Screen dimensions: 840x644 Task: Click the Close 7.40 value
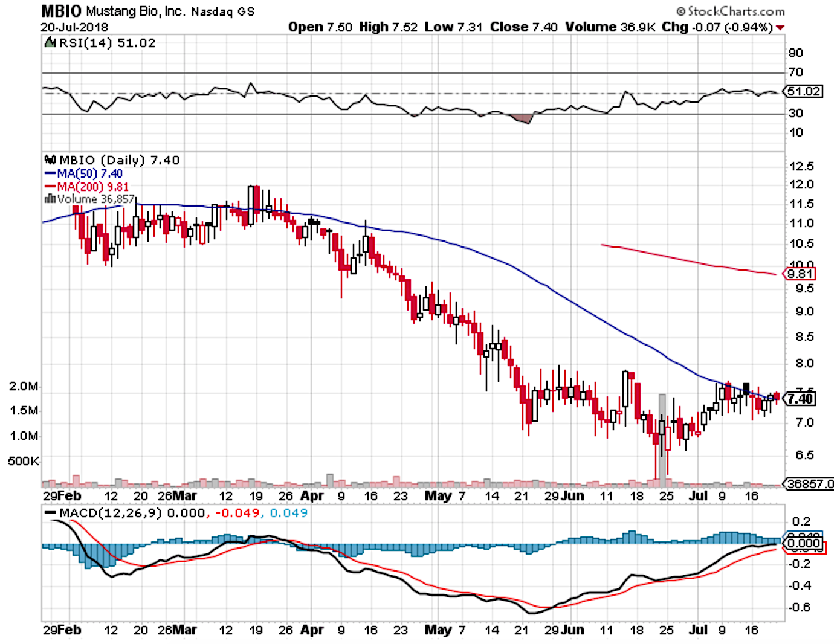click(x=523, y=27)
